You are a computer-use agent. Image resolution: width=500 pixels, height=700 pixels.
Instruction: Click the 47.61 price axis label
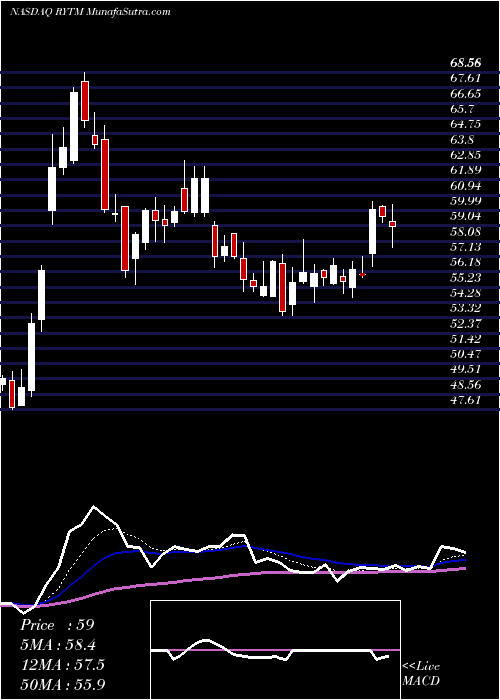pyautogui.click(x=466, y=400)
